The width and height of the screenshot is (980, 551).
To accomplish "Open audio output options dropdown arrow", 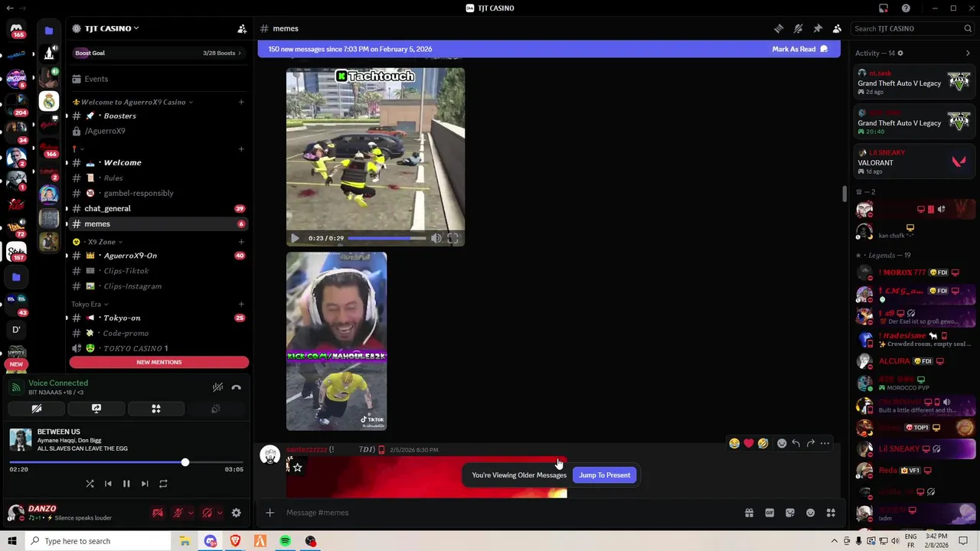I will tap(220, 513).
